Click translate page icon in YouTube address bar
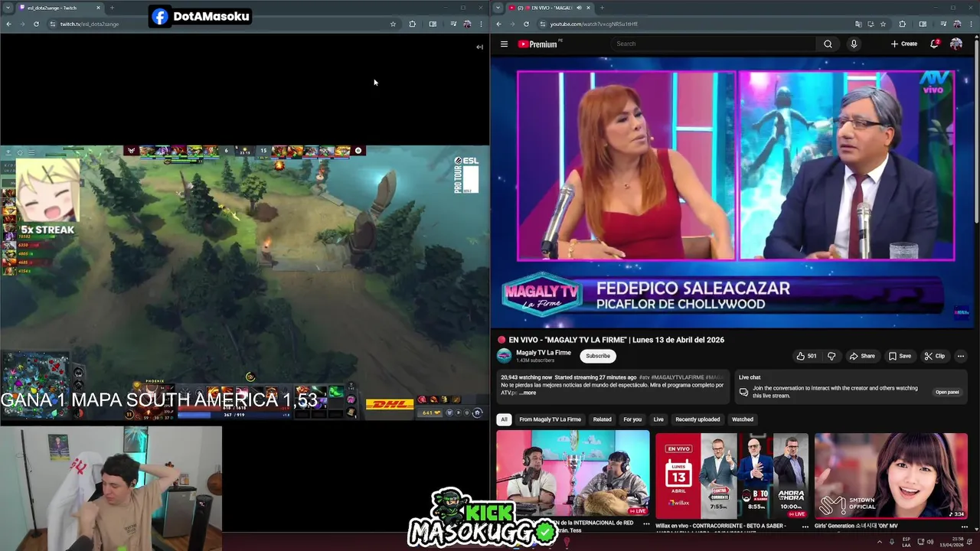Viewport: 980px width, 551px height. [858, 24]
